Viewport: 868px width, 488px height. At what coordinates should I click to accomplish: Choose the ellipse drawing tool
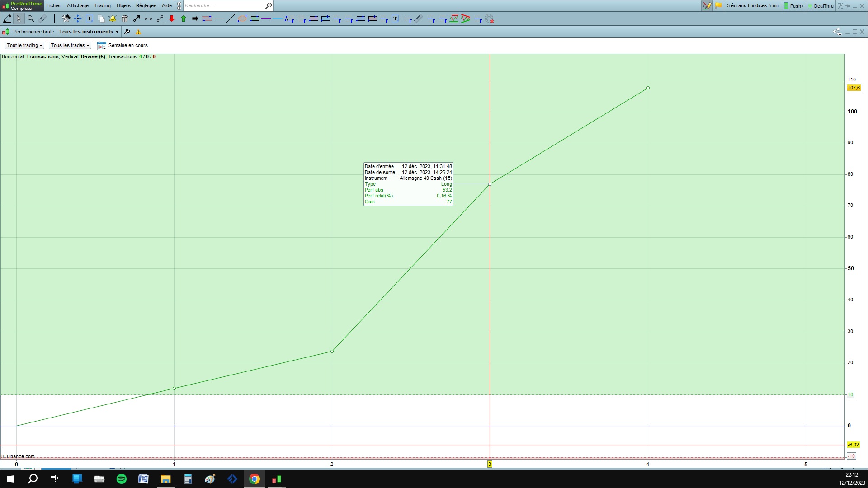click(x=242, y=19)
